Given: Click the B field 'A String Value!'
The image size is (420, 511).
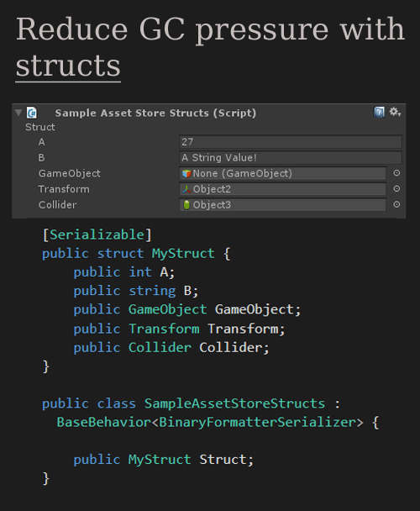Looking at the screenshot, I should 291,157.
